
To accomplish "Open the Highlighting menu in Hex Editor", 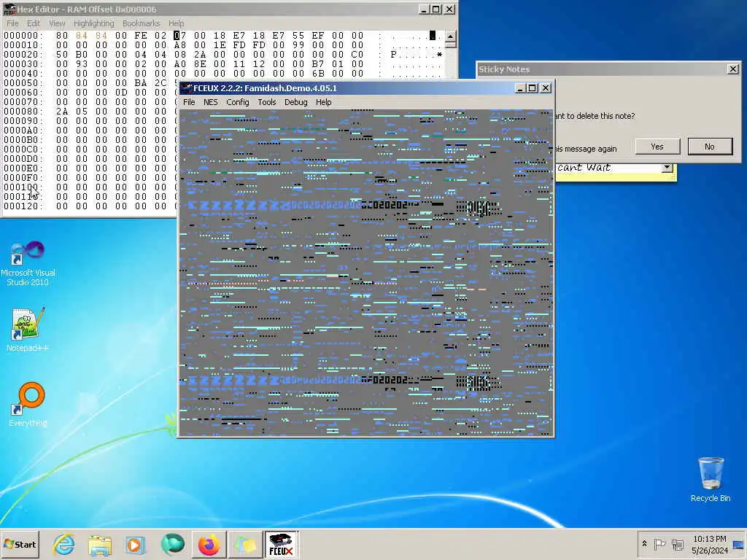I will coord(94,23).
